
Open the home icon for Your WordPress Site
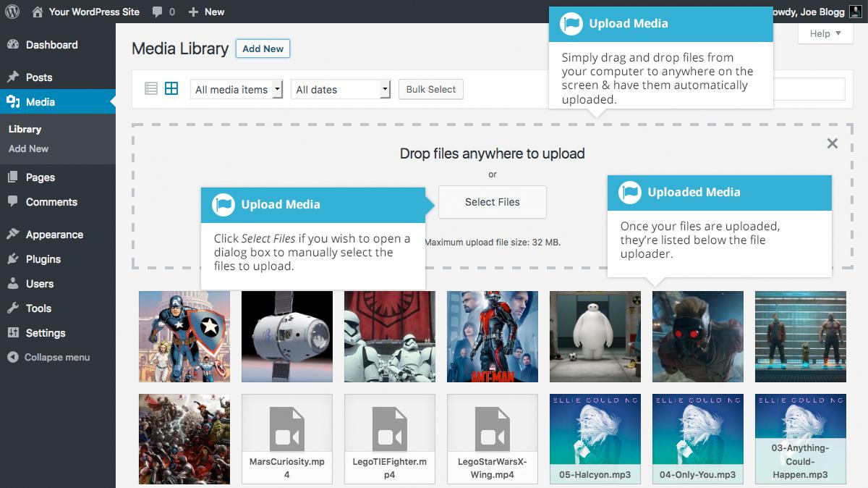pyautogui.click(x=38, y=12)
